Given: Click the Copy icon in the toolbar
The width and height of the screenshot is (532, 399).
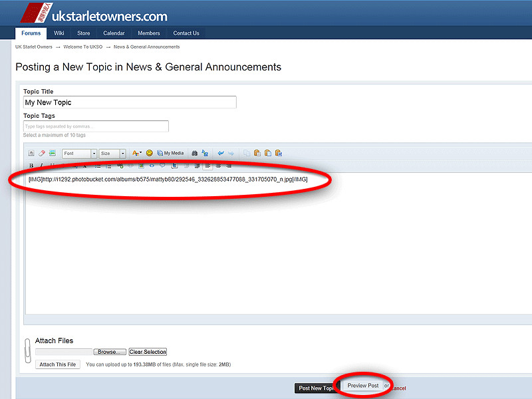Looking at the screenshot, I should (247, 154).
